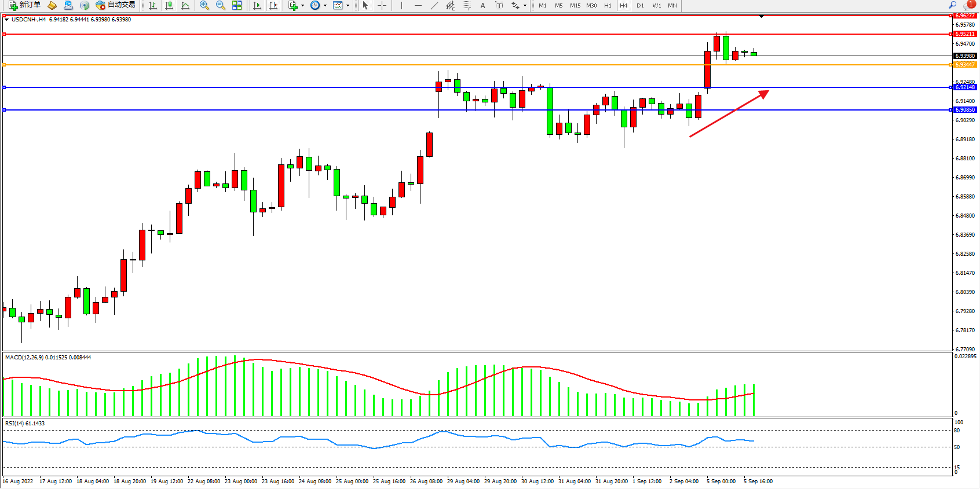Switch chart to bar chart mode
980x489 pixels.
153,5
